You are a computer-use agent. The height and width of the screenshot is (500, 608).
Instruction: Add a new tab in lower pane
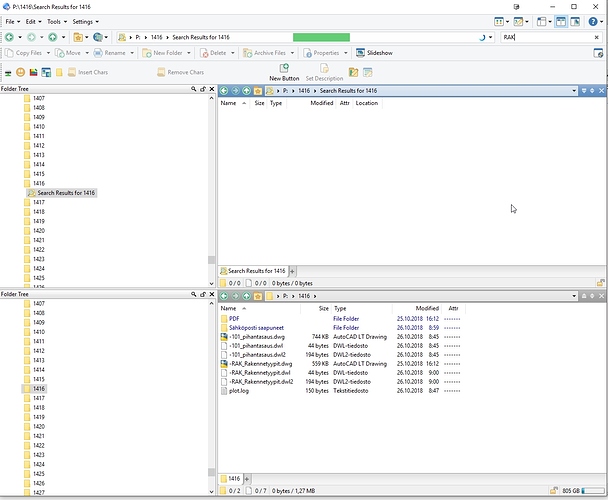[x=247, y=479]
